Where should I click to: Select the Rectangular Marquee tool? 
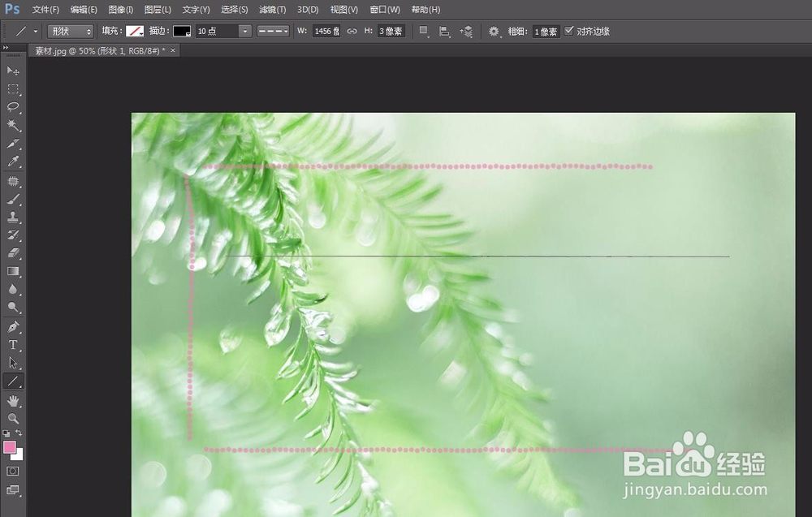[x=13, y=89]
